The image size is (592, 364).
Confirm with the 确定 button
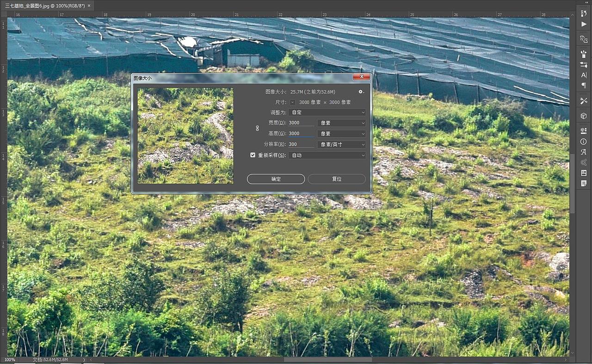tap(276, 179)
